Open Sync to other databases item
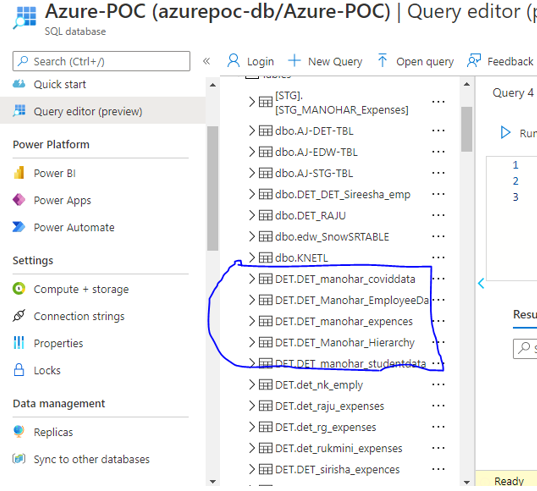The height and width of the screenshot is (491, 537). [x=91, y=459]
